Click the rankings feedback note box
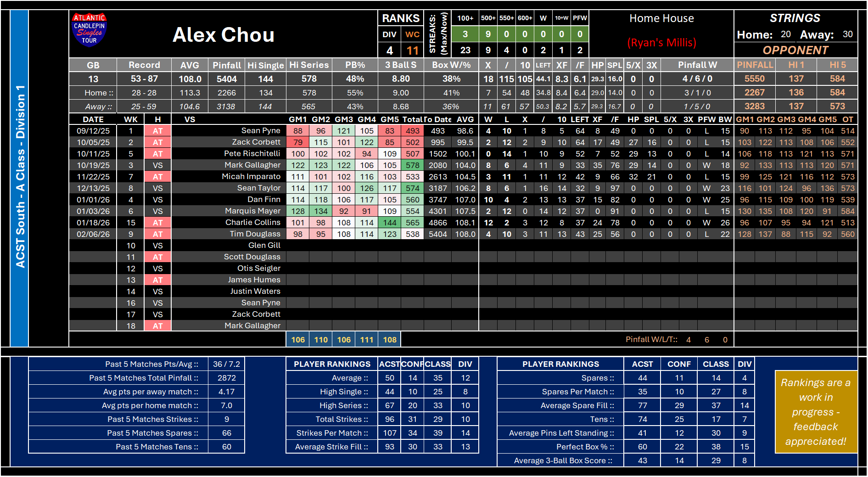Image resolution: width=868 pixels, height=477 pixels. coord(815,412)
